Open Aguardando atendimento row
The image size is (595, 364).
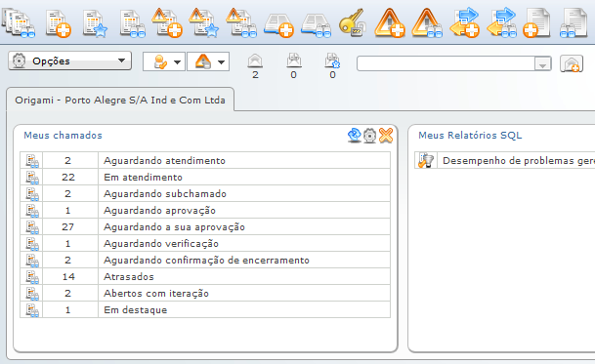tap(205, 160)
